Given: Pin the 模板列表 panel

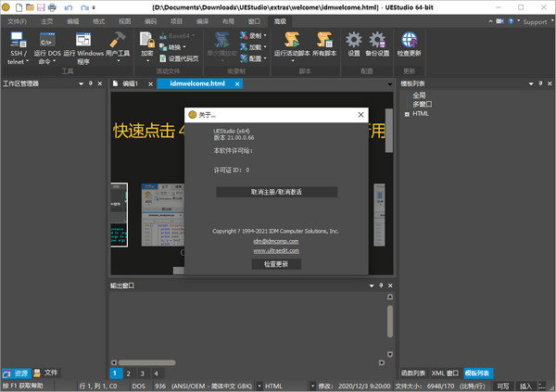Looking at the screenshot, I should [540, 83].
